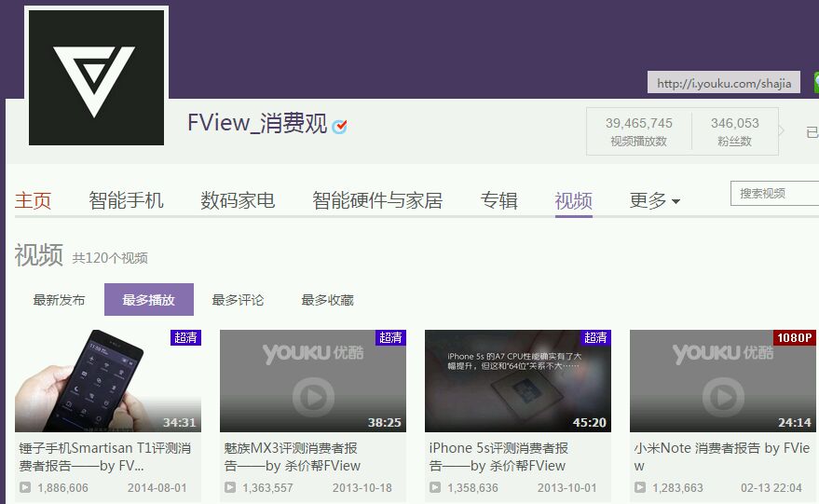Click play count icon under 小米Note video

point(640,488)
